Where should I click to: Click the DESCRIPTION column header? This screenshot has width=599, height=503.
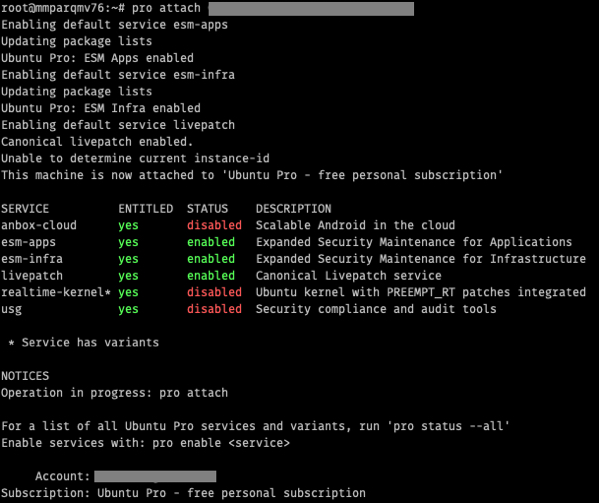293,209
